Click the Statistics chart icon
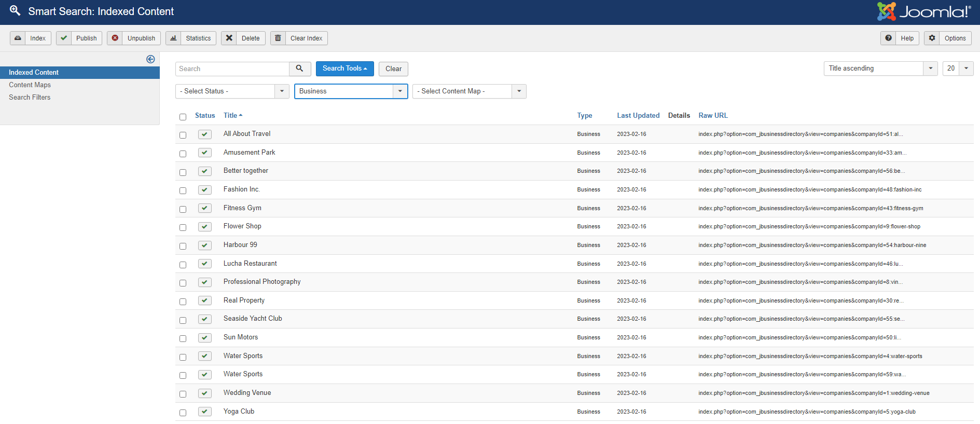The height and width of the screenshot is (424, 980). tap(173, 38)
